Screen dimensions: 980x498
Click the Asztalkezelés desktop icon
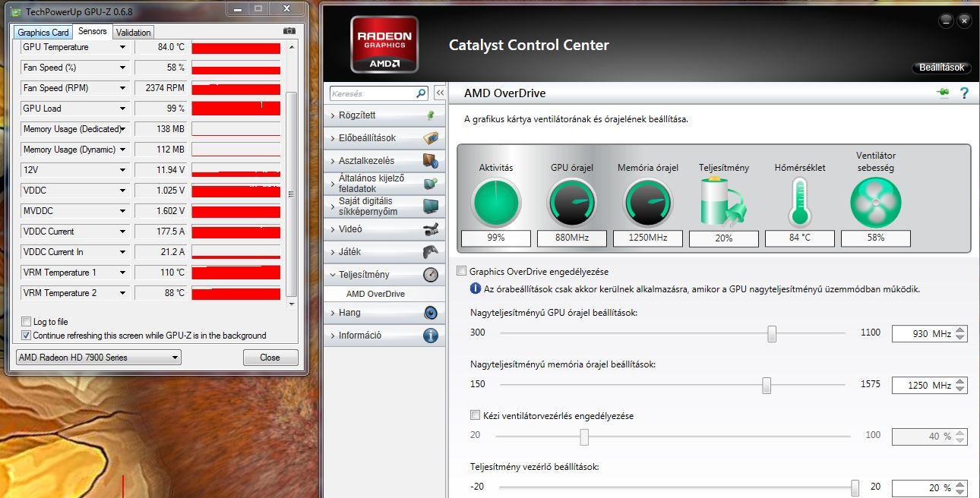(431, 161)
